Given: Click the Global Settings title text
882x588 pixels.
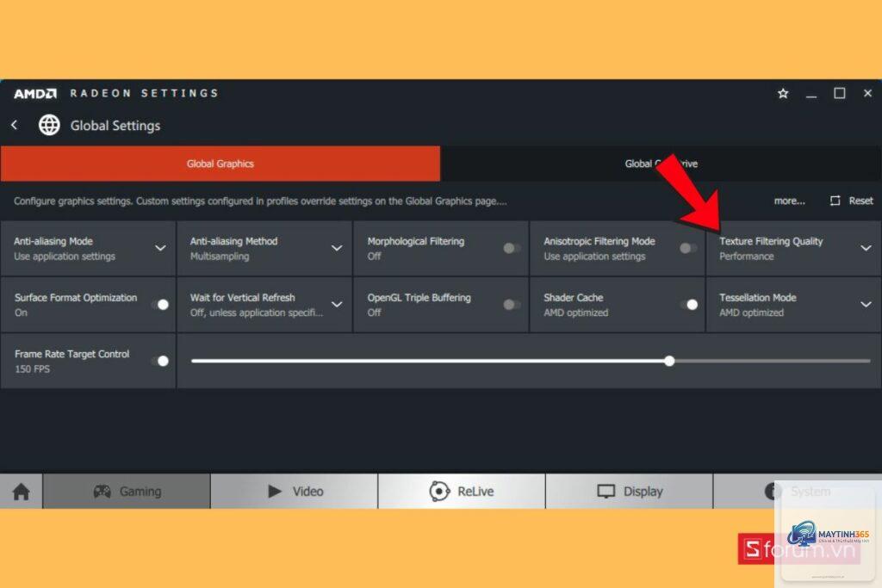Looking at the screenshot, I should 115,126.
